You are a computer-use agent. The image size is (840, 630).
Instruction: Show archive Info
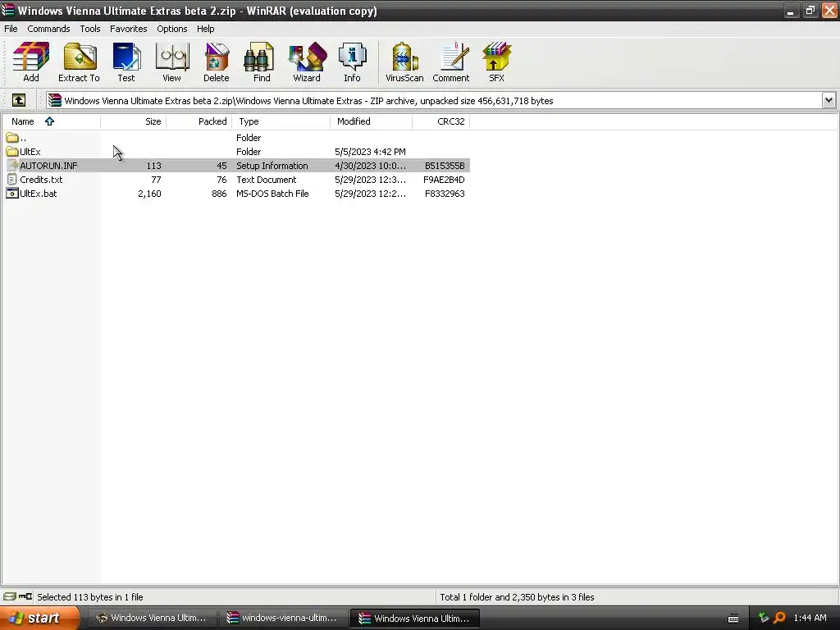click(x=352, y=62)
